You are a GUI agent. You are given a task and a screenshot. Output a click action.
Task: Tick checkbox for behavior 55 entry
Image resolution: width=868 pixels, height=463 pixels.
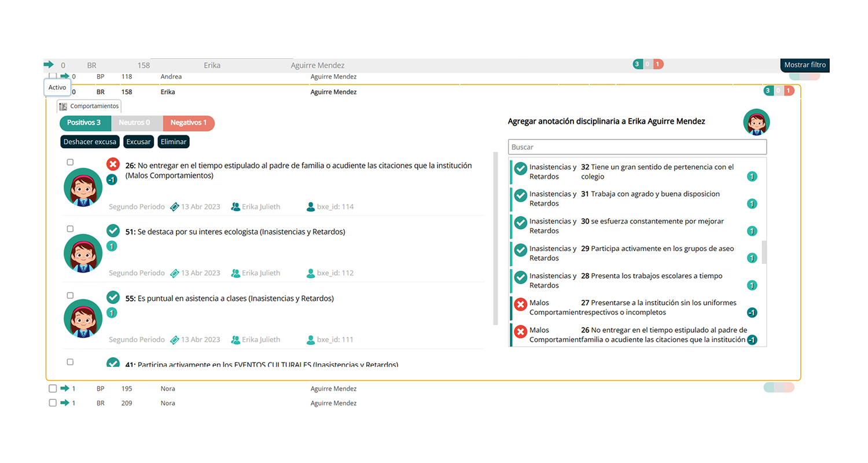70,295
